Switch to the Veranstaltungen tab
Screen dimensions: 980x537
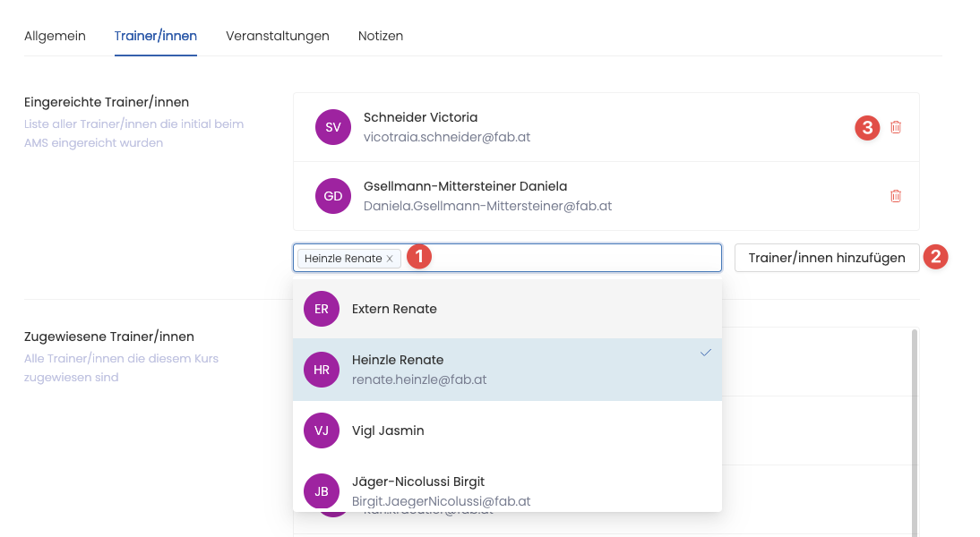[x=278, y=36]
